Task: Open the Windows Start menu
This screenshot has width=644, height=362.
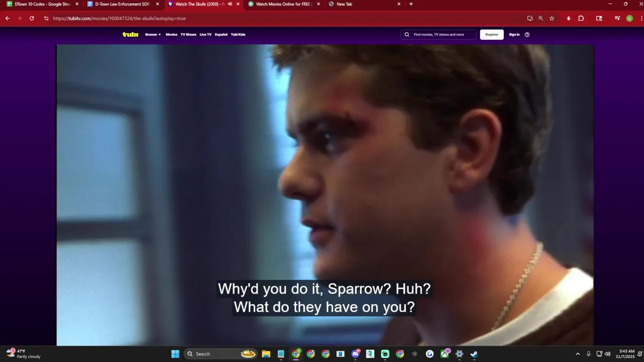Action: (175, 354)
